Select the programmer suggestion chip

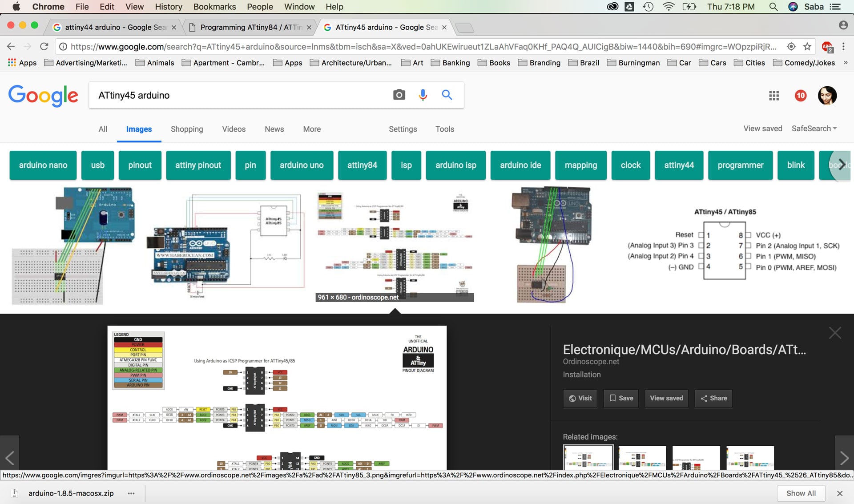[x=740, y=165]
